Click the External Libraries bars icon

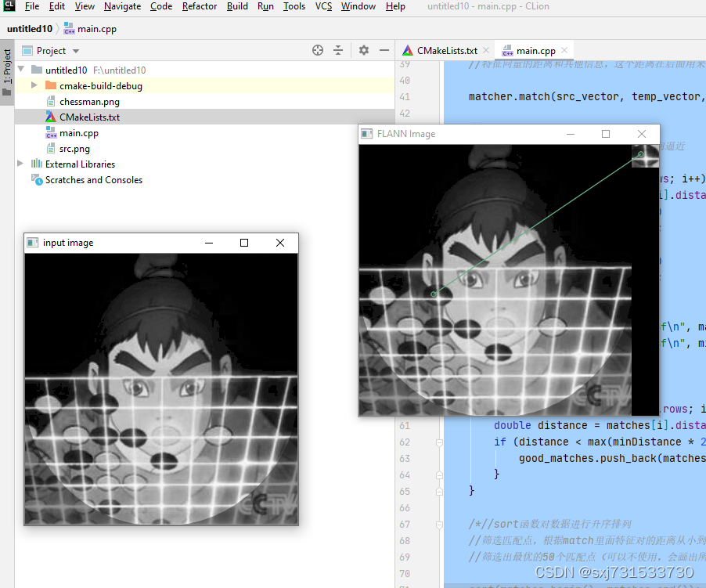click(x=37, y=164)
